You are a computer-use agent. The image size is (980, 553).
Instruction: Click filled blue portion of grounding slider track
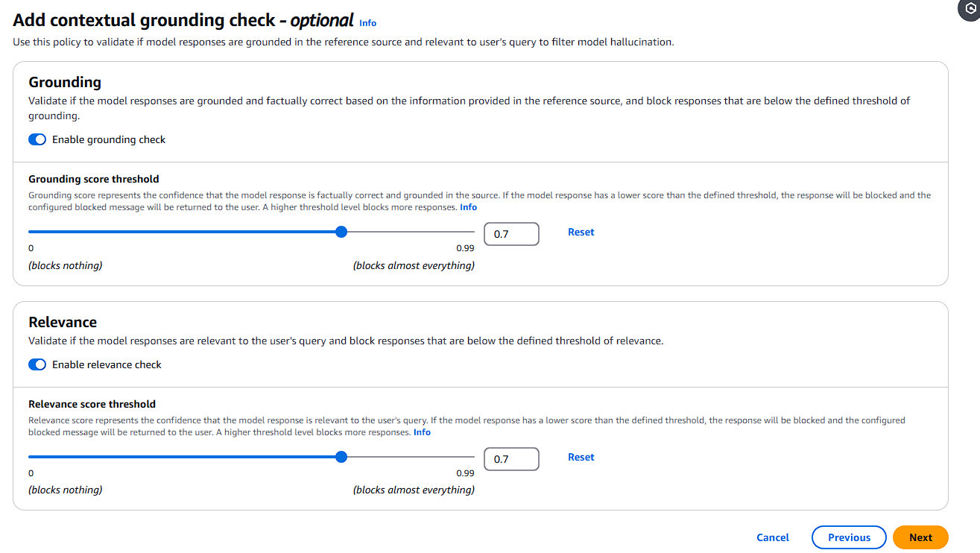182,232
